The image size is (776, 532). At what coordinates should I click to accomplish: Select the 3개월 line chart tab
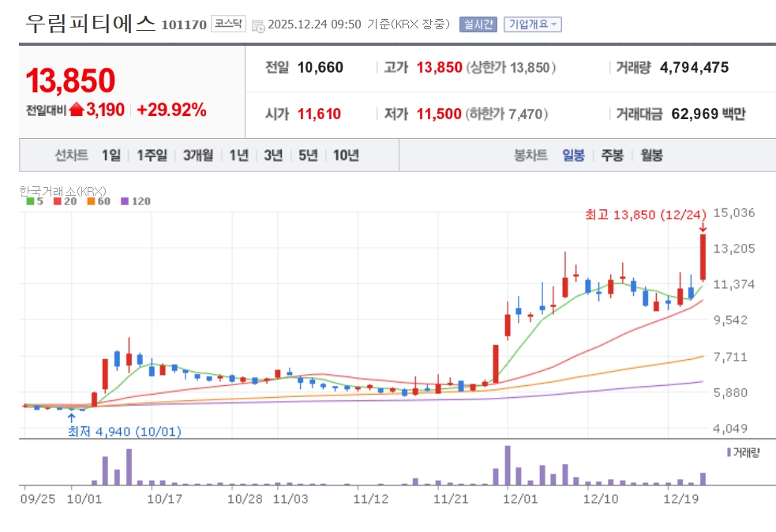[198, 155]
